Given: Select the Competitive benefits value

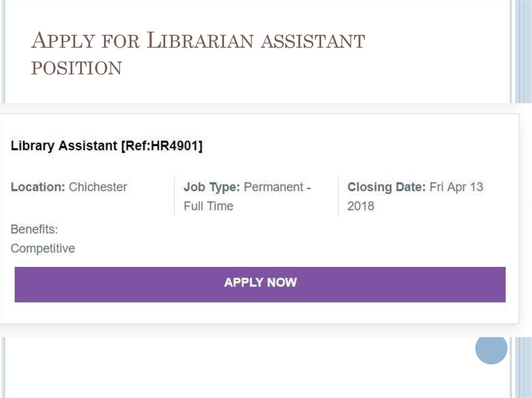Looking at the screenshot, I should coord(42,248).
